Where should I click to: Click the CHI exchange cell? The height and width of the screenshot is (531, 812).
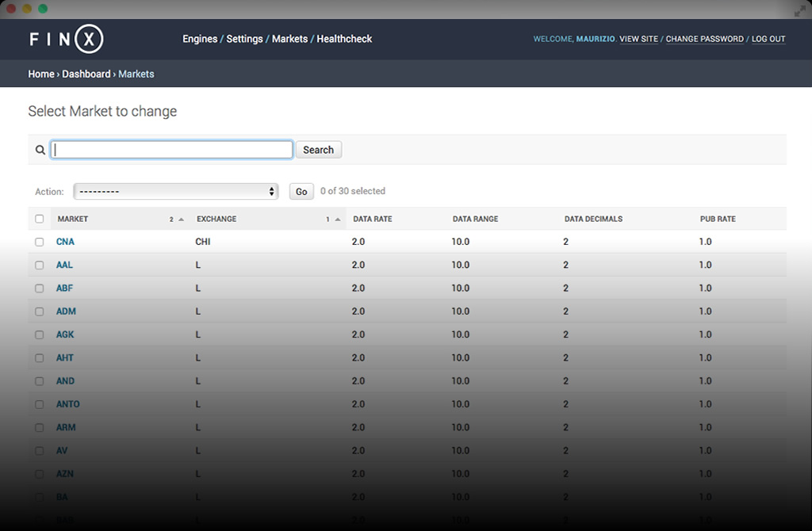point(202,242)
